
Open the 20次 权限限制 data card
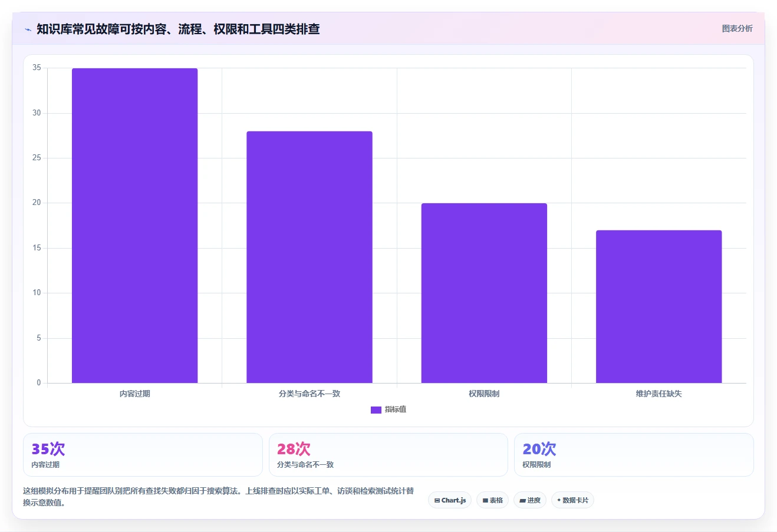(x=634, y=455)
